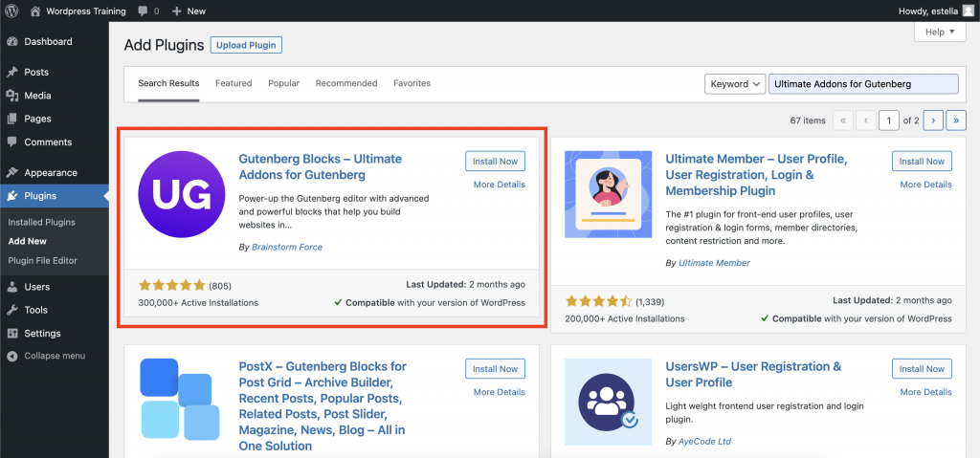Open Ultimate Member author link
The width and height of the screenshot is (980, 458).
click(x=714, y=263)
